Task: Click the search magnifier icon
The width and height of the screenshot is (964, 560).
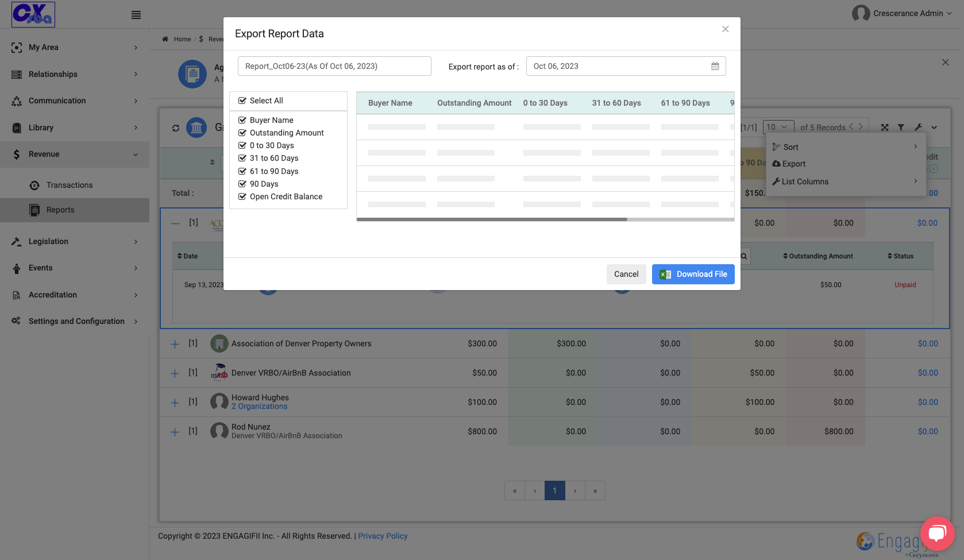Action: [744, 256]
